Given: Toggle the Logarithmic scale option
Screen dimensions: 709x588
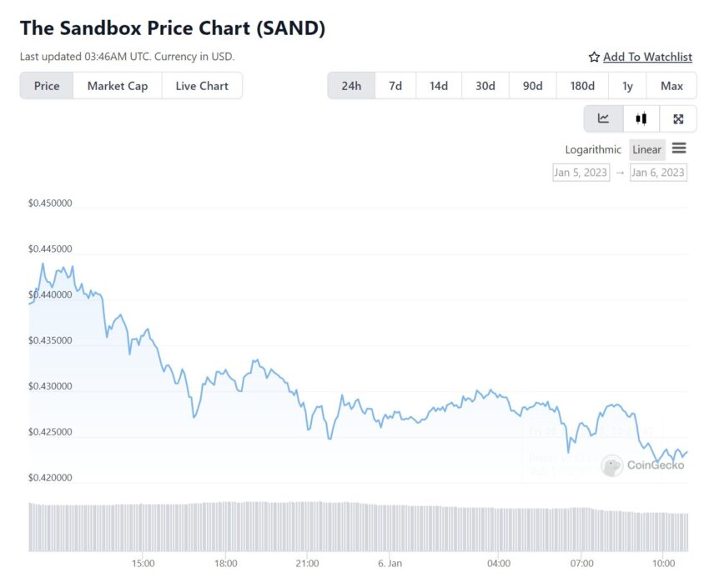Looking at the screenshot, I should (x=593, y=149).
